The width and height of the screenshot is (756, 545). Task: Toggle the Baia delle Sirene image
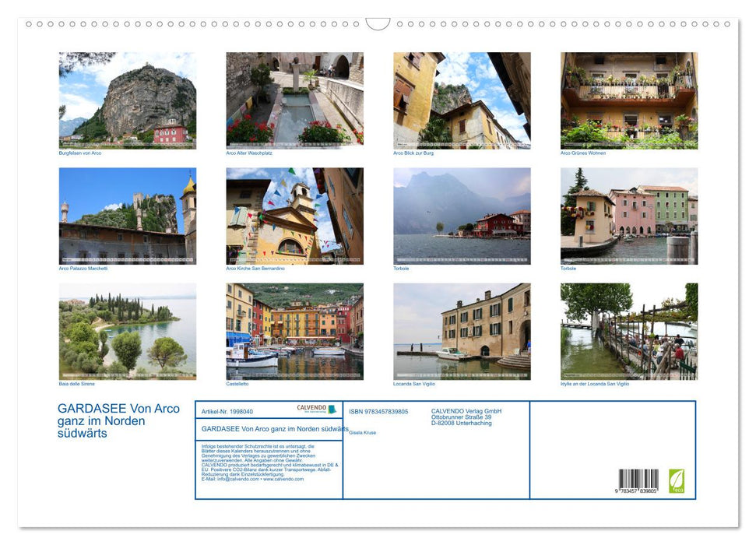(x=127, y=331)
